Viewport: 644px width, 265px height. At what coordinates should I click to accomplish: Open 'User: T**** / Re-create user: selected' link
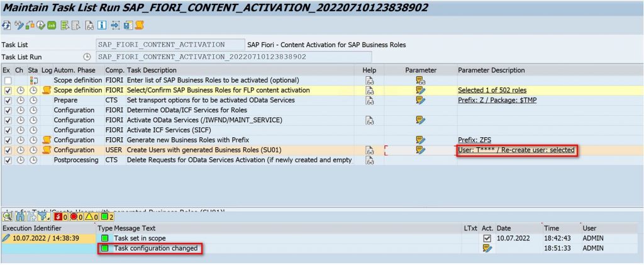pos(516,150)
